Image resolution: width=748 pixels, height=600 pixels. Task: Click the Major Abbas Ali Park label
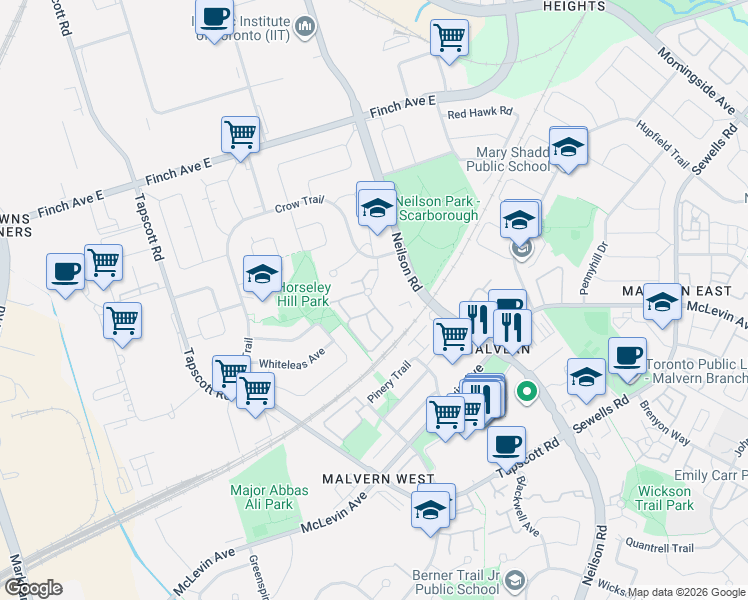[269, 497]
